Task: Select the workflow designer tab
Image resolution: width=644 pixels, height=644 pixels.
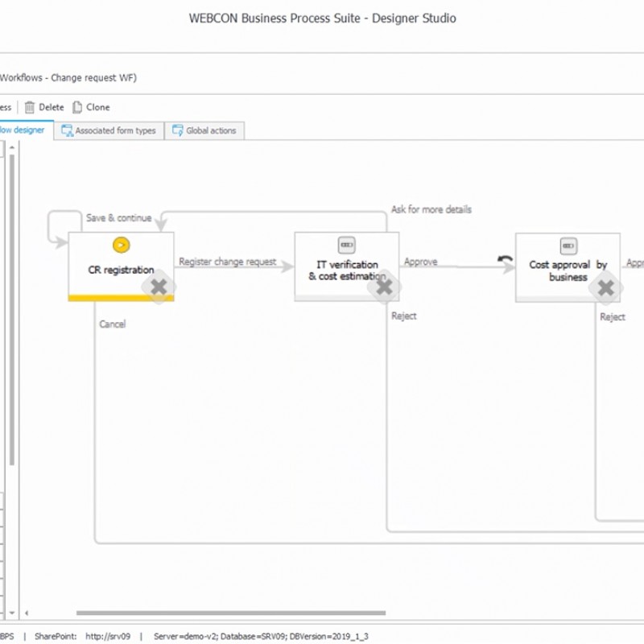Action: (x=26, y=130)
